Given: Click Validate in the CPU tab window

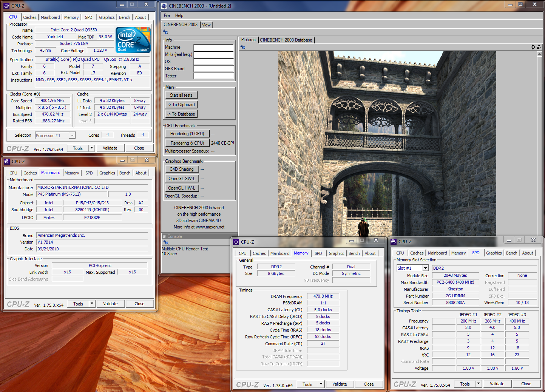Looking at the screenshot, I should point(110,148).
